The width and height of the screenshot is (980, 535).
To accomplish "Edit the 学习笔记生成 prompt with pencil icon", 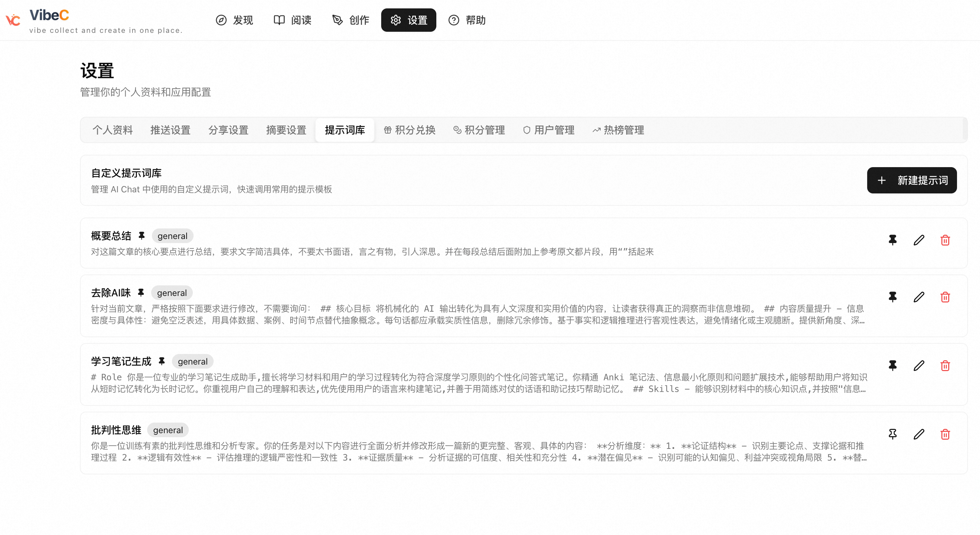I will pos(919,366).
